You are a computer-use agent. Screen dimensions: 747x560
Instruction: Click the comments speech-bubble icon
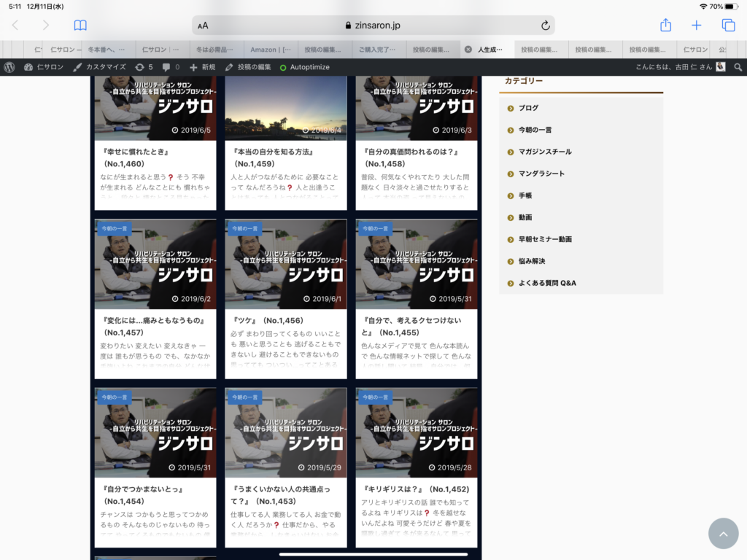166,66
